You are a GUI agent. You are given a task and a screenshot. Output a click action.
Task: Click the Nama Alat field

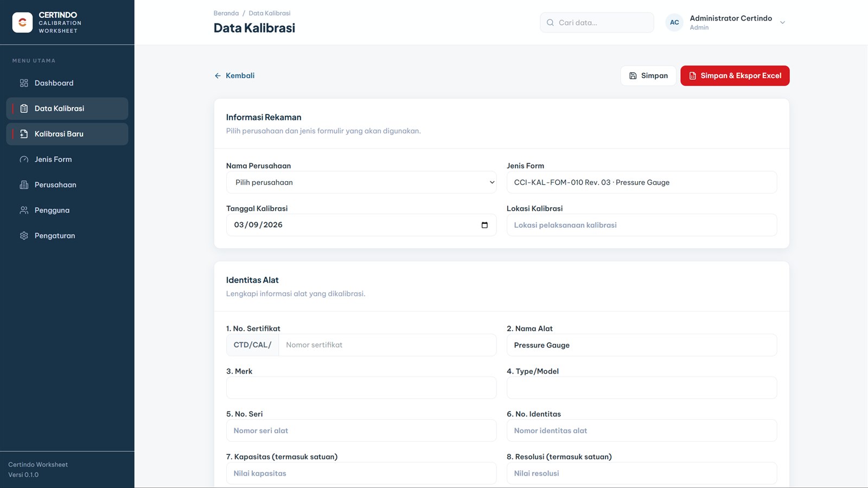642,345
